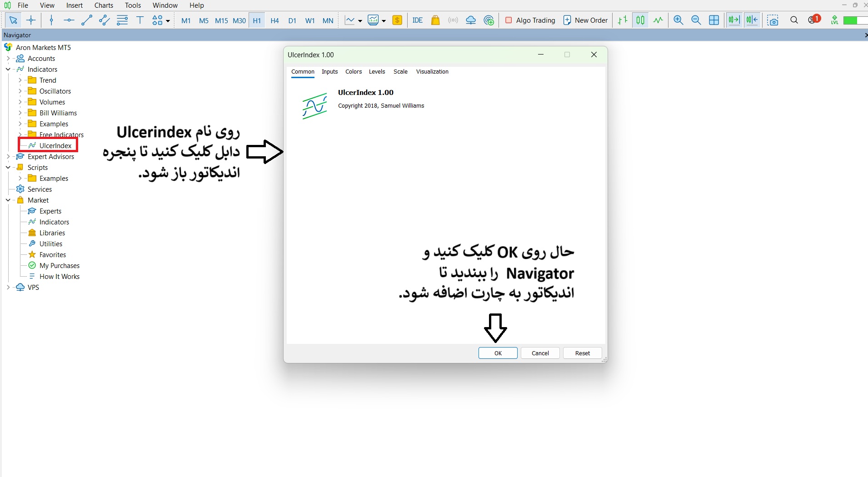The width and height of the screenshot is (868, 477).
Task: Click the copy trading target icon
Action: [489, 20]
